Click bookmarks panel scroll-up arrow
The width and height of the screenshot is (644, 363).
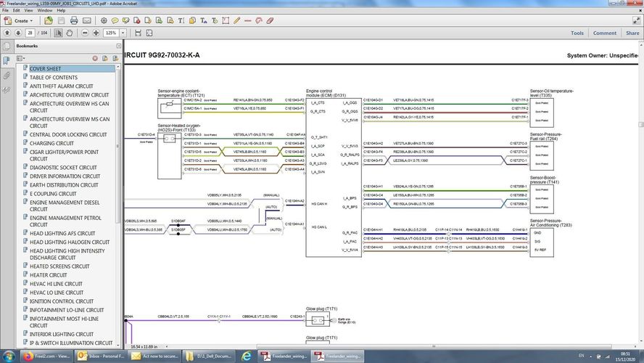[118, 67]
